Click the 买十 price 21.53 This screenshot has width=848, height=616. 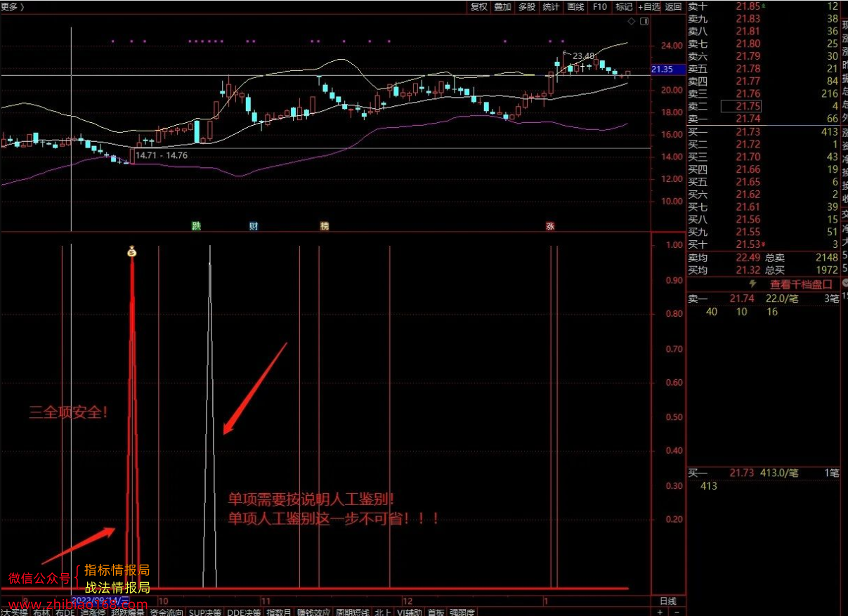[x=748, y=244]
